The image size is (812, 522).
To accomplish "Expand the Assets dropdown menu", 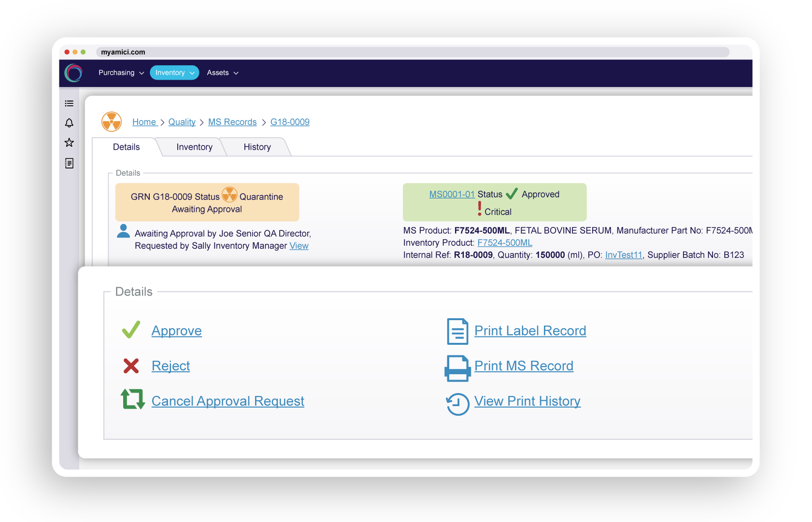I will [223, 73].
